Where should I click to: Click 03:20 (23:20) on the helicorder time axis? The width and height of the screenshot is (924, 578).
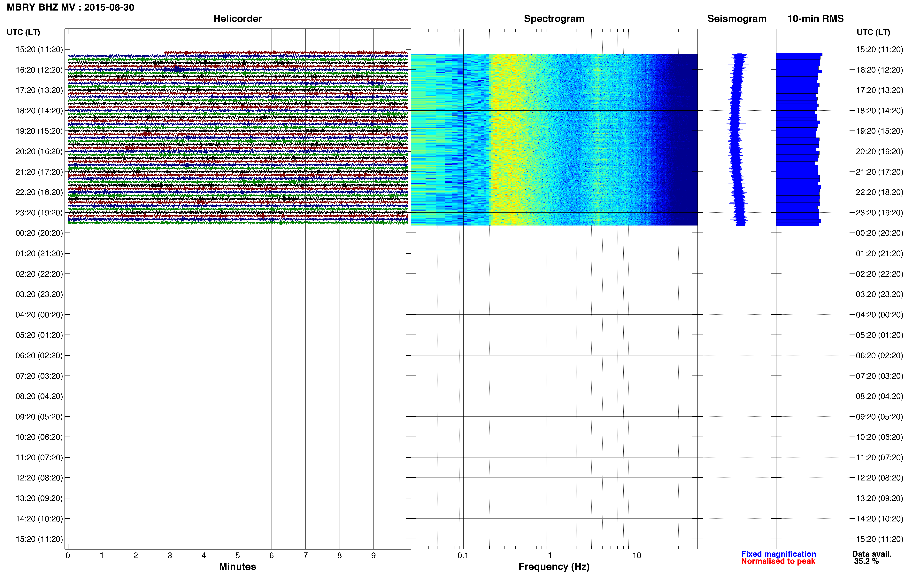(39, 294)
